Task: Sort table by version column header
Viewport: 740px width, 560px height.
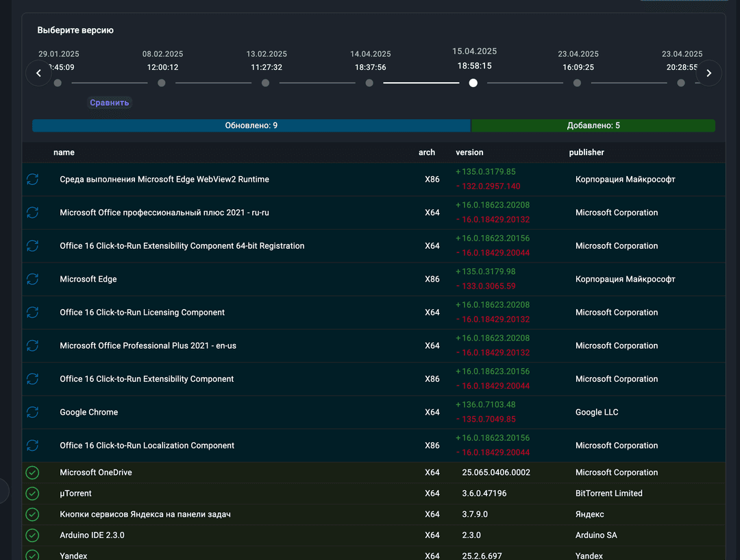Action: (469, 152)
